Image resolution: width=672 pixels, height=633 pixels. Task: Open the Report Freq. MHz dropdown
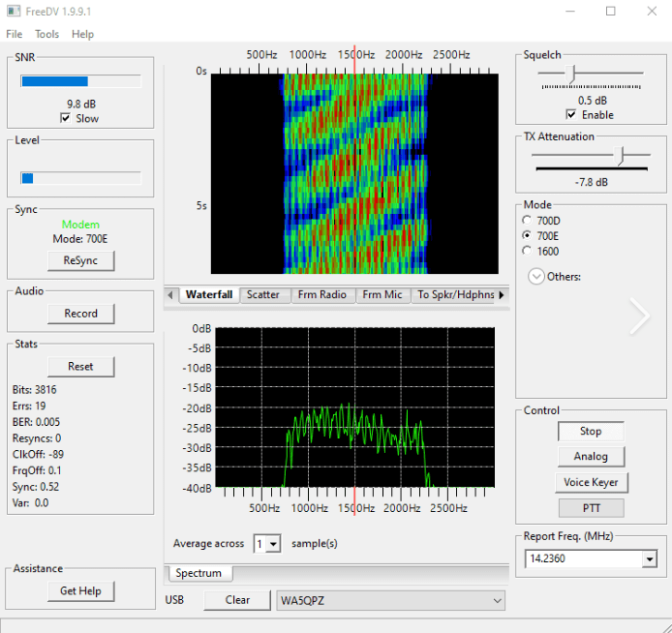pyautogui.click(x=649, y=558)
